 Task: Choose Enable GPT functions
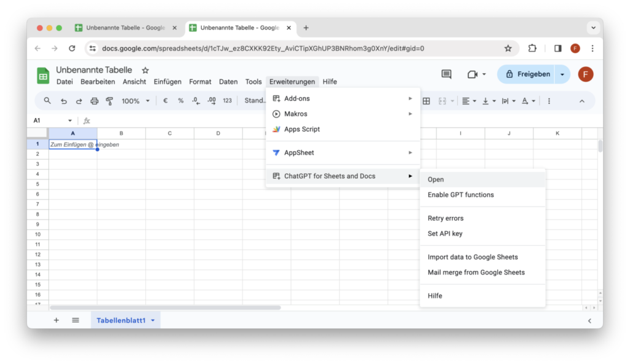482,195
